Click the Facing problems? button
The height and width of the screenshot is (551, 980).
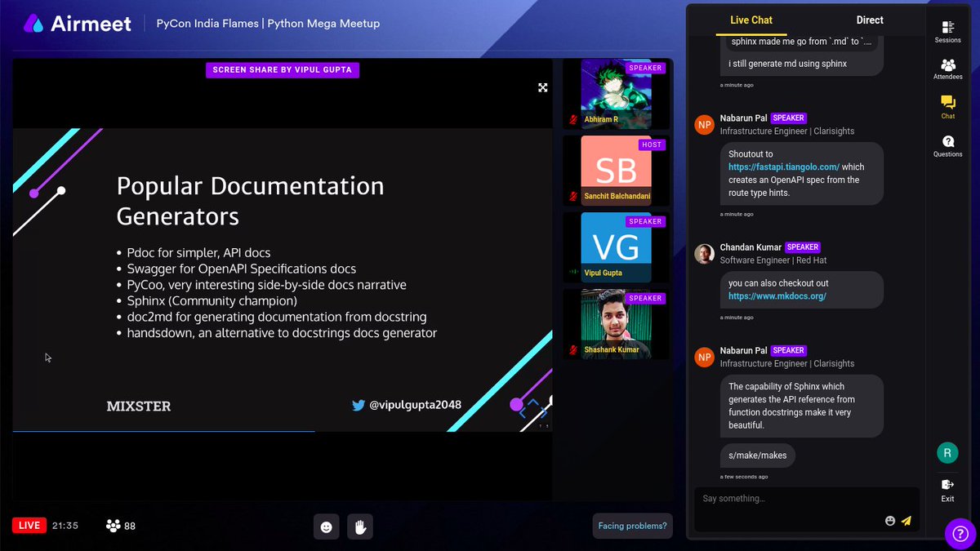coord(633,526)
